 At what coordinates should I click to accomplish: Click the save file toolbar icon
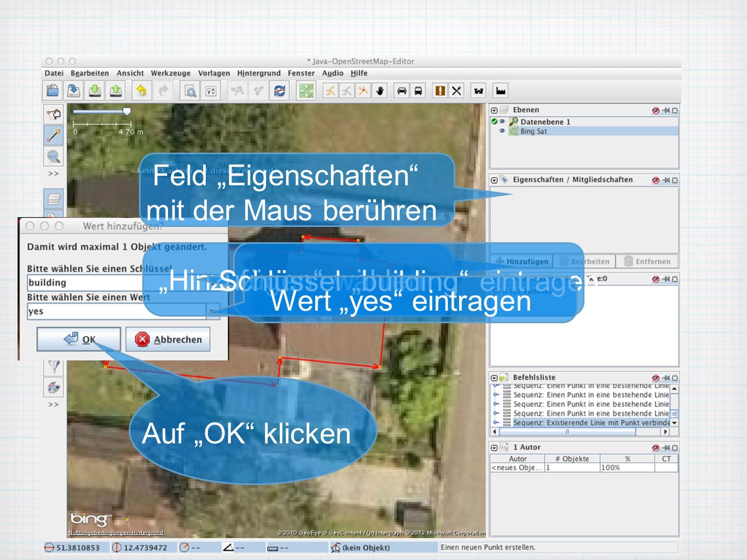(x=74, y=91)
